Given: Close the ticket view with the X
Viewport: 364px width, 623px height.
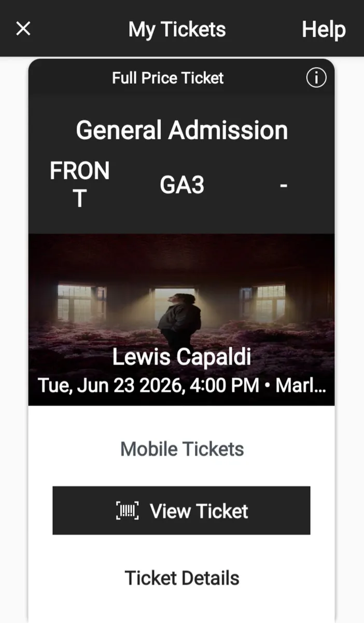Looking at the screenshot, I should pyautogui.click(x=23, y=29).
